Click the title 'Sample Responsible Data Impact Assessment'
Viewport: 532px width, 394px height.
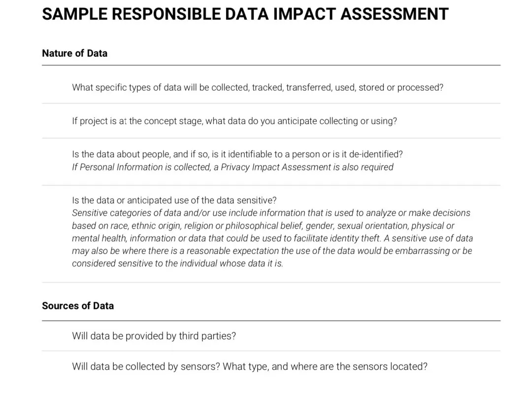(x=245, y=14)
